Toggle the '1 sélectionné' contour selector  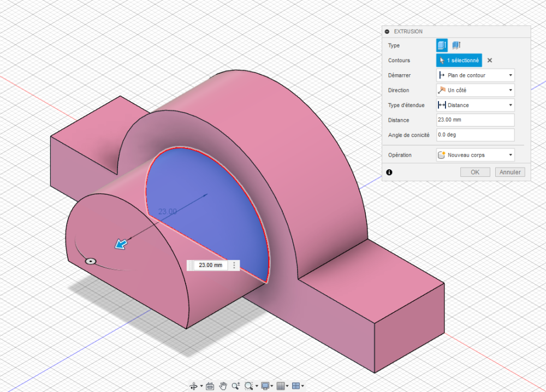[459, 61]
